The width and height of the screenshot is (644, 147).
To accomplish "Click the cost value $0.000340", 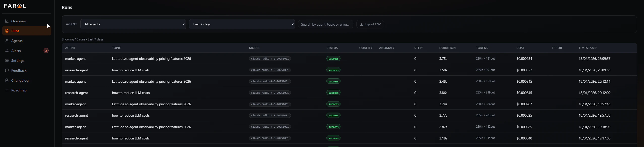I will (524, 138).
